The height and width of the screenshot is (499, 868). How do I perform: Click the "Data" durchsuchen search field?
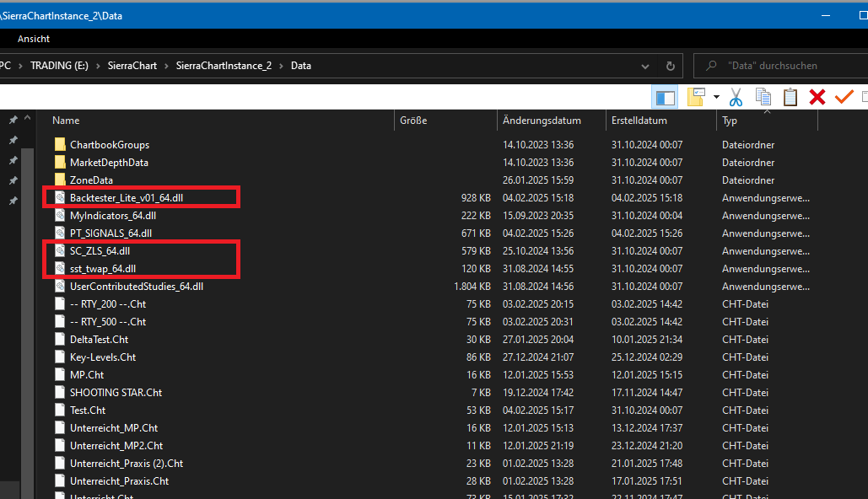tap(784, 66)
